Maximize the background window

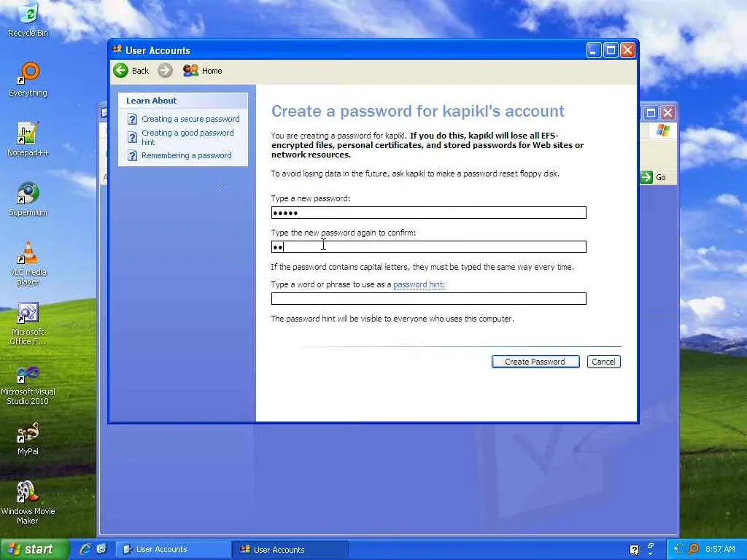651,113
